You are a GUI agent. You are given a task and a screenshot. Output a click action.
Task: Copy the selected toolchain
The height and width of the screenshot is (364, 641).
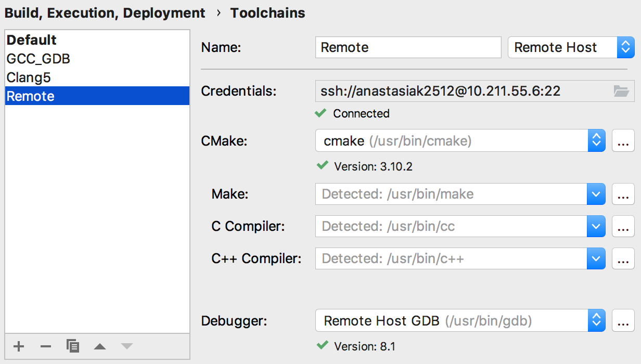[73, 346]
